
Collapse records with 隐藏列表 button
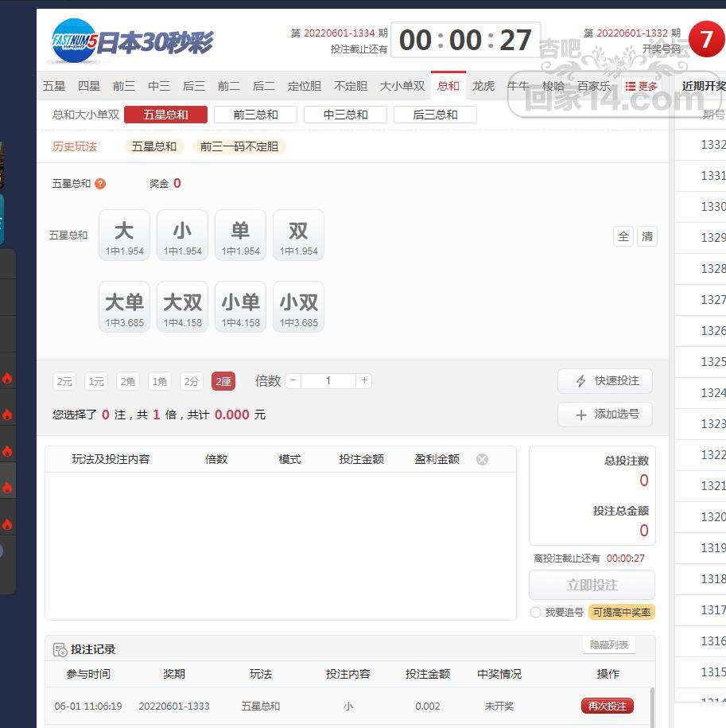(608, 645)
